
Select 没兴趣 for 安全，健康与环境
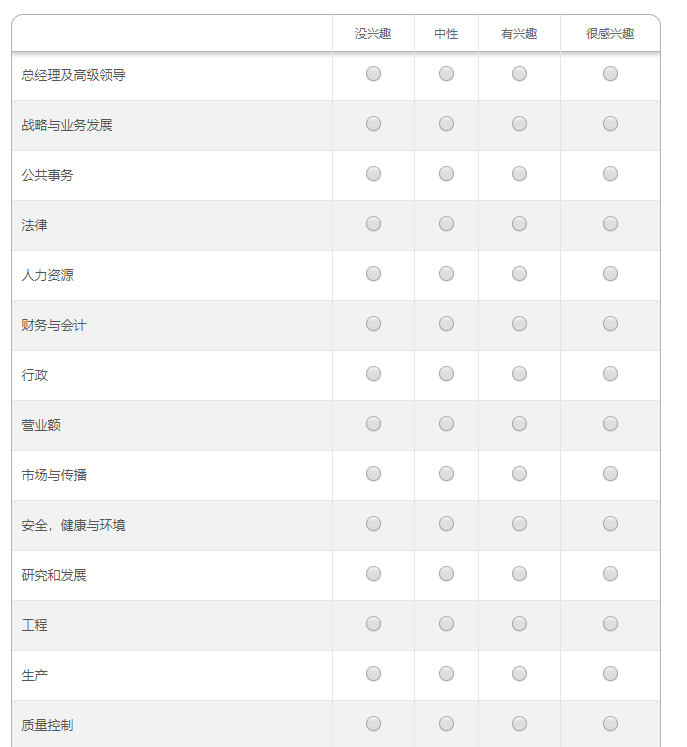click(373, 524)
